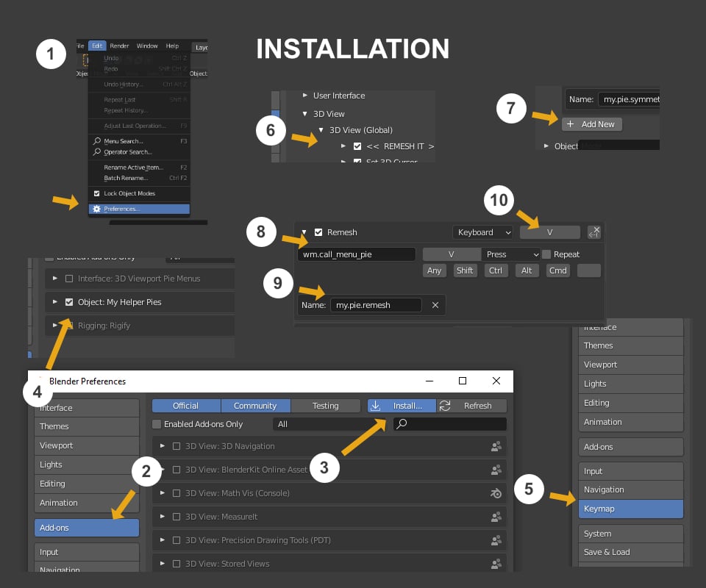The height and width of the screenshot is (588, 706).
Task: Click the community icon on the Stored Views row
Action: click(496, 564)
